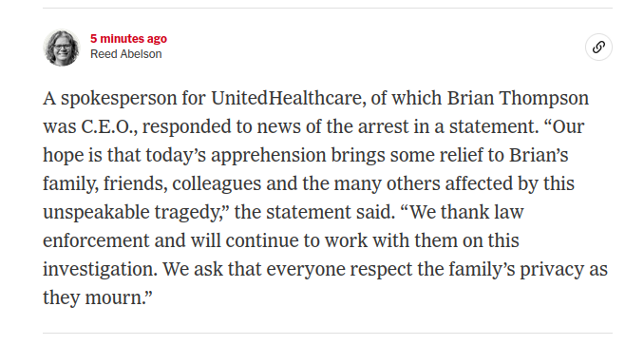Click the name 'Brian Thompson' in text
Viewport: 644px width, 345px height.
518,98
